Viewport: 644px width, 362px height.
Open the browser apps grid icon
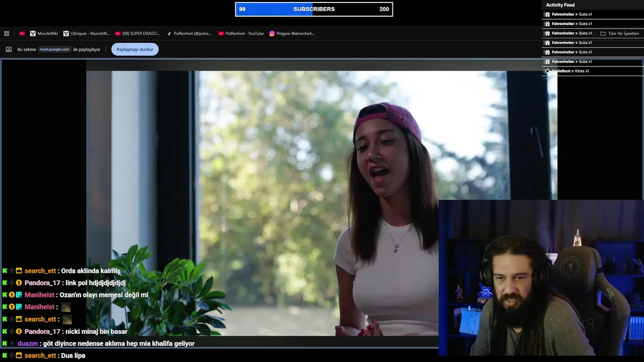tap(7, 34)
